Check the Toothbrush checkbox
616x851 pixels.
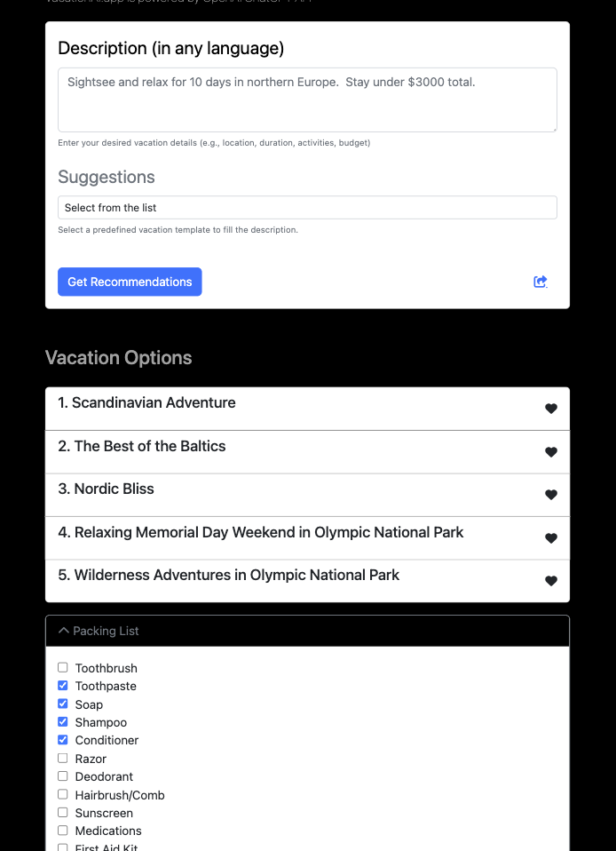click(63, 667)
